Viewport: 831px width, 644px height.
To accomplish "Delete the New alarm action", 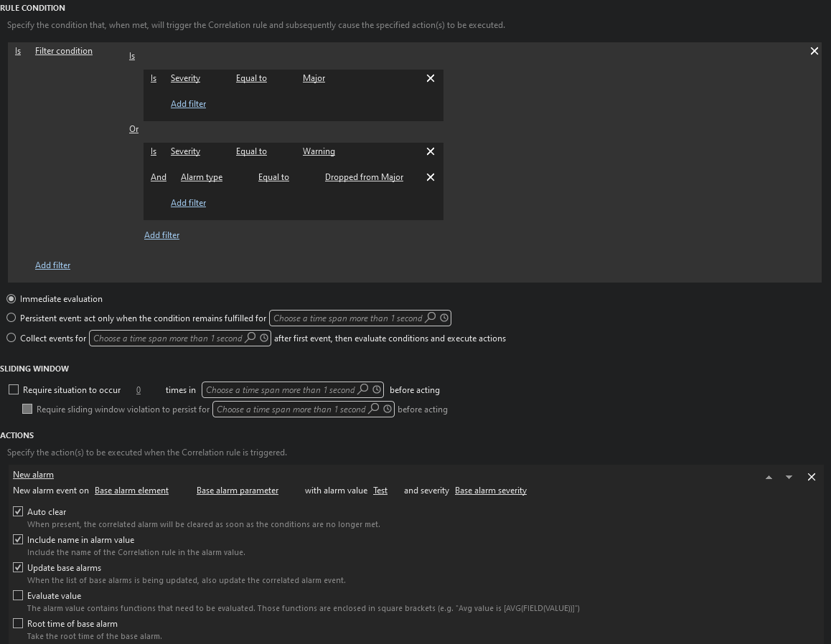I will tap(812, 477).
